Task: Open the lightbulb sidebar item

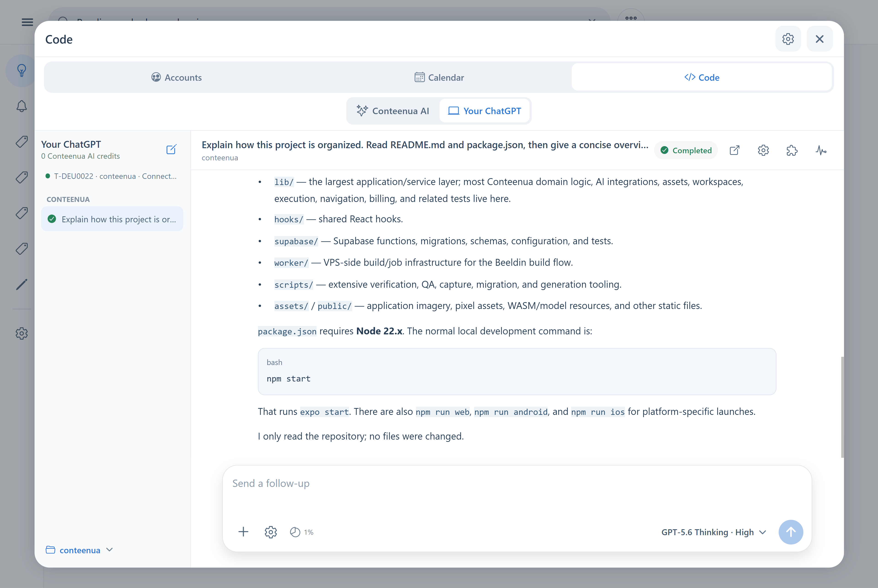Action: click(x=21, y=70)
